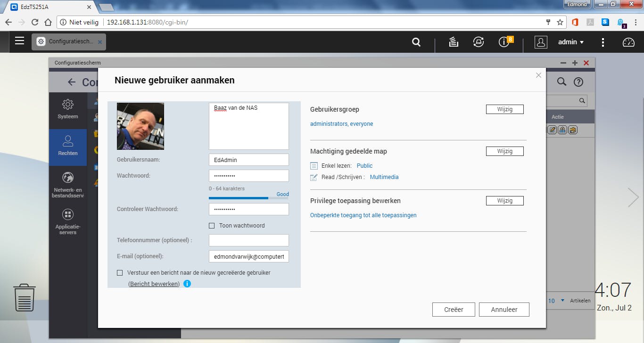Click the next-desktop arrow on right edge

pyautogui.click(x=633, y=197)
